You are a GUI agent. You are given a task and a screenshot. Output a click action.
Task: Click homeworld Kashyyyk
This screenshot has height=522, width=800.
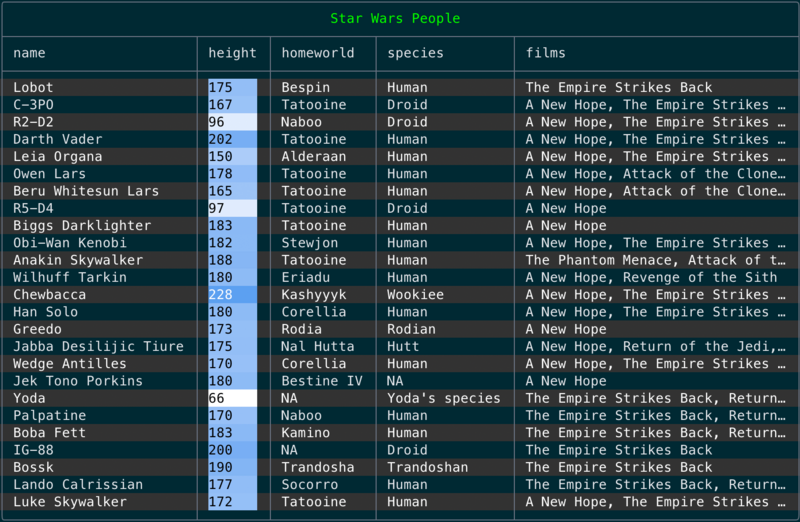pyautogui.click(x=314, y=295)
